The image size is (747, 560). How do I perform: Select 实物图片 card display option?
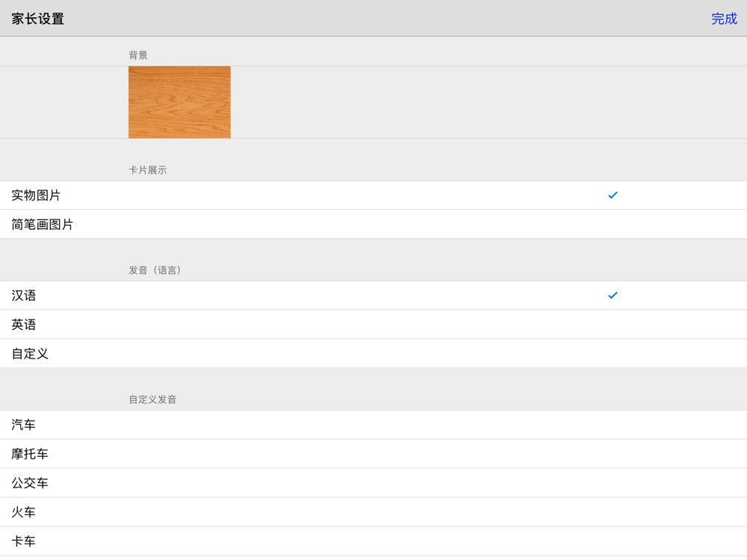[373, 195]
